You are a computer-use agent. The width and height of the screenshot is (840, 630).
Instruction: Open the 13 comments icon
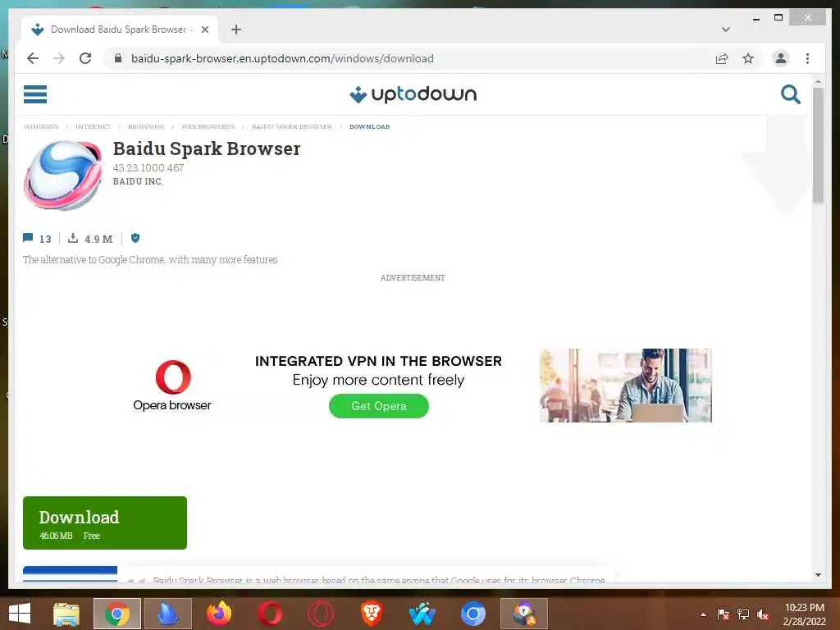[28, 238]
